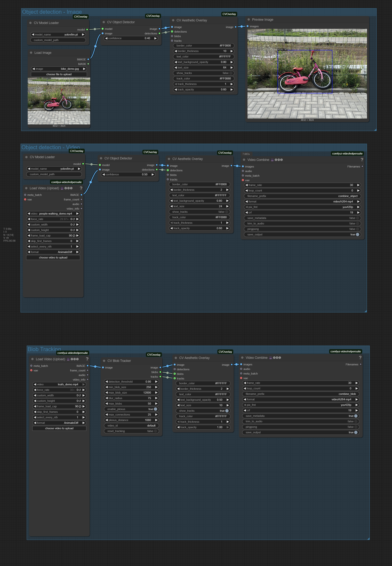Select the Object detection - Image group title

pos(52,12)
